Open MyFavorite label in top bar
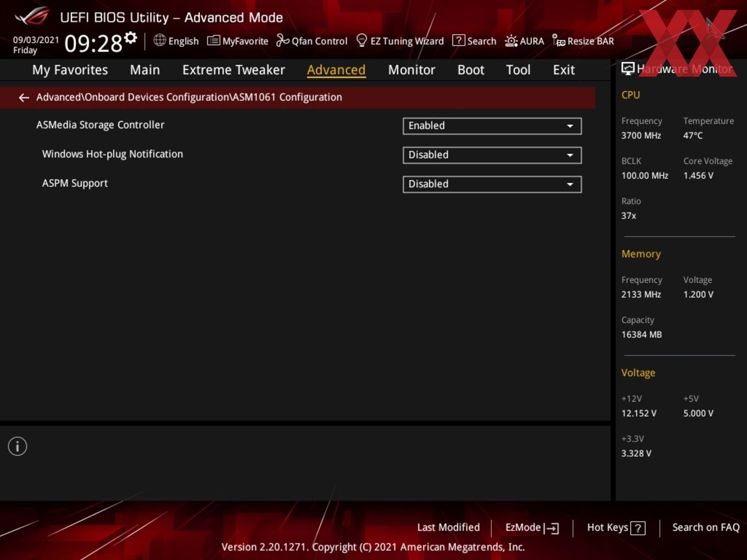Viewport: 747px width, 560px height. (245, 41)
